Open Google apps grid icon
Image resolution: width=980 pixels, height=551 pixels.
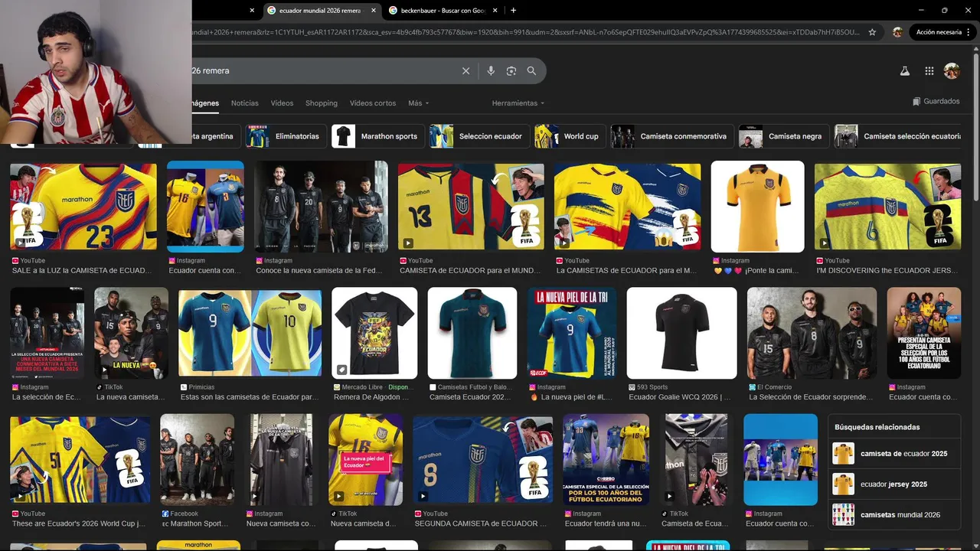[x=929, y=70]
